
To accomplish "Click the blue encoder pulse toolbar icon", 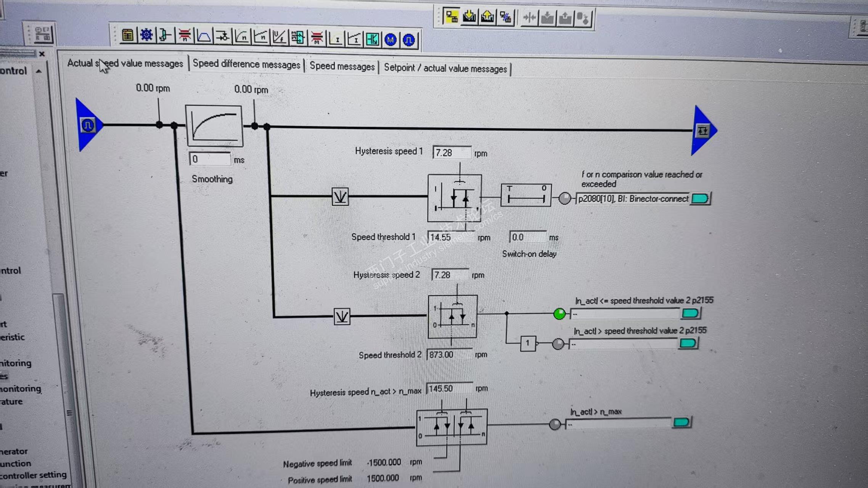I will coord(408,40).
